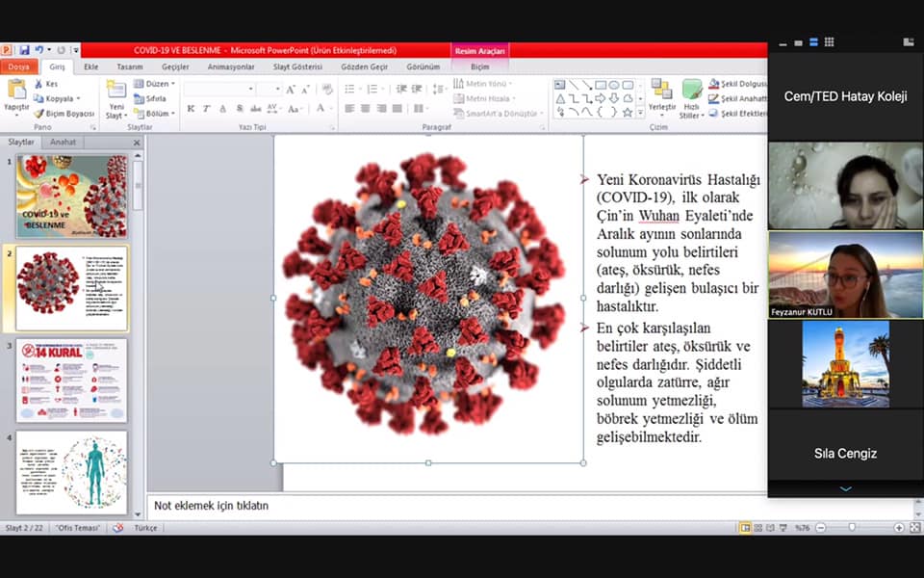Click the Dosya file button

pos(18,66)
